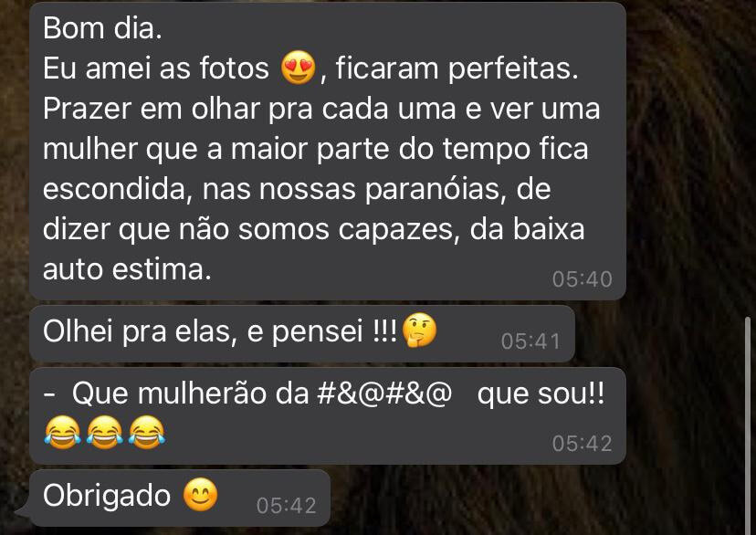The image size is (756, 535).
Task: Click the message tail next to 'Obrigado'
Action: pos(22,511)
